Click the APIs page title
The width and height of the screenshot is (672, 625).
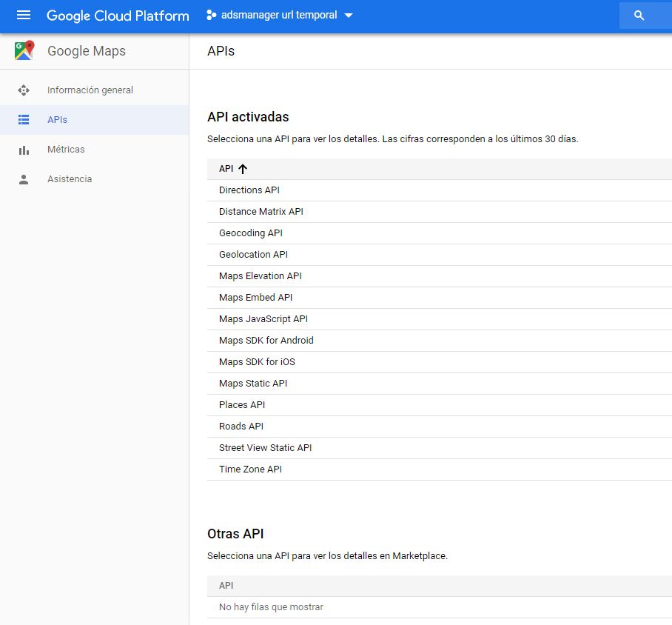221,51
